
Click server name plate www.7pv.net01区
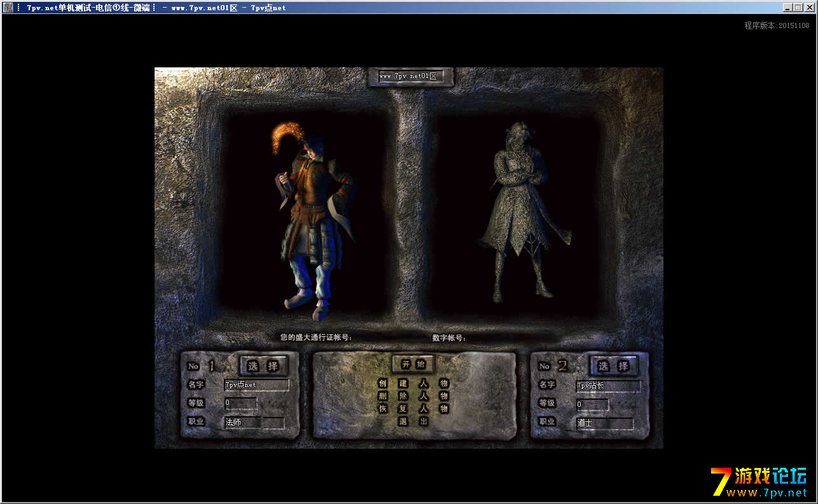pos(410,76)
